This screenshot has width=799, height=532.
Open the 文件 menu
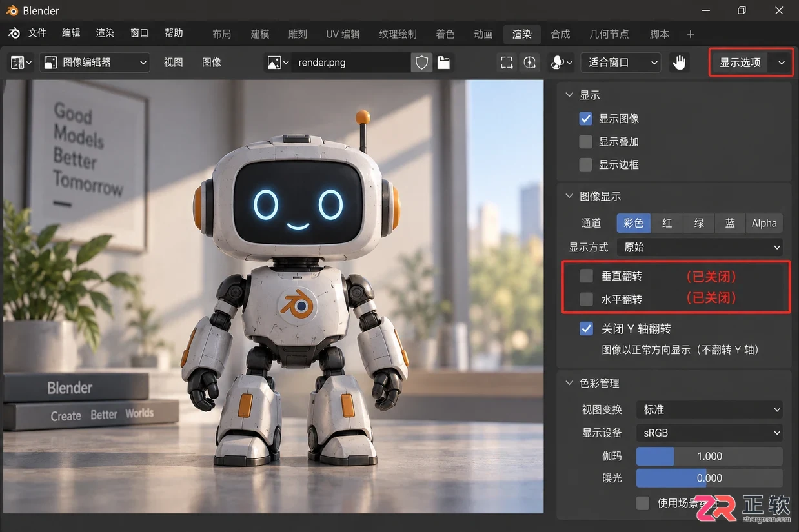[37, 34]
